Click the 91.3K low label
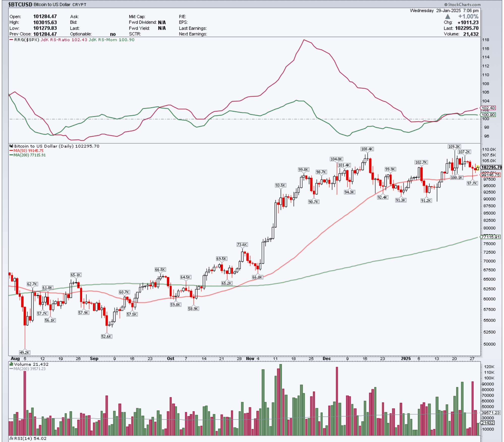The image size is (504, 442). [x=401, y=200]
